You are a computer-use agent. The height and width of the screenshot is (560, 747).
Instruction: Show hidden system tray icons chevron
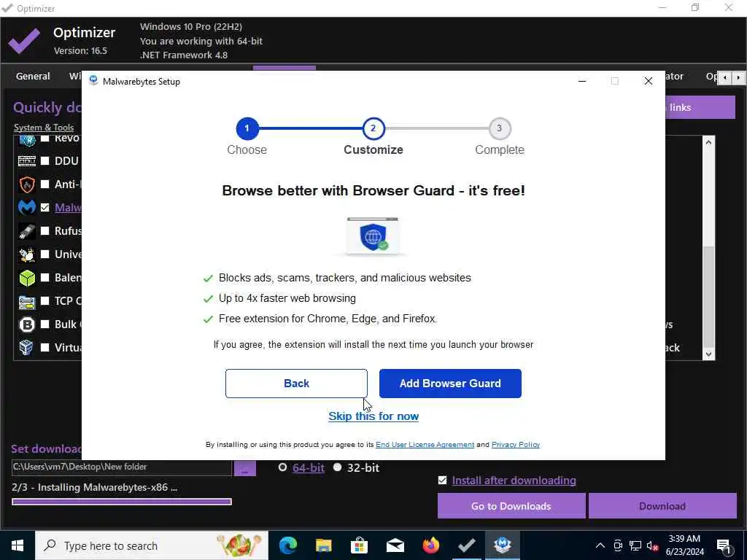(600, 545)
